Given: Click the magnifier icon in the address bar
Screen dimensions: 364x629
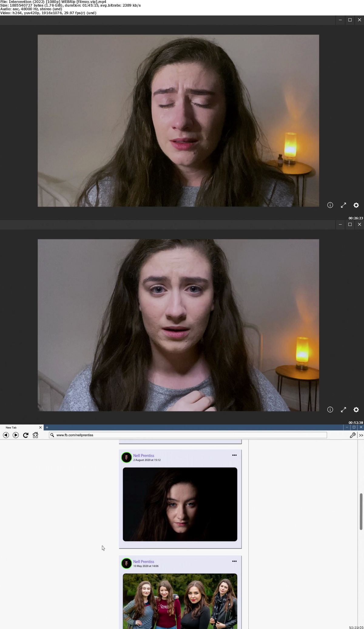Looking at the screenshot, I should click(52, 435).
